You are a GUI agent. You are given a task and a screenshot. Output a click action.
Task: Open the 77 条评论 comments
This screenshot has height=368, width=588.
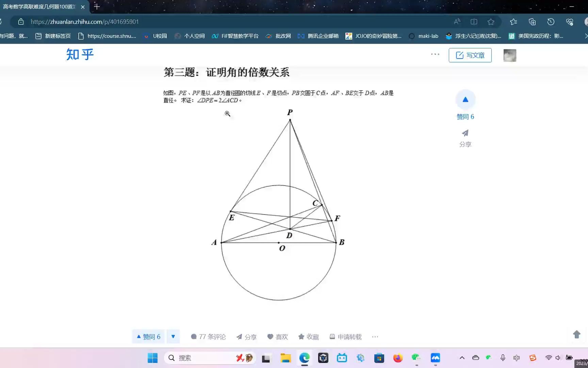click(x=208, y=337)
